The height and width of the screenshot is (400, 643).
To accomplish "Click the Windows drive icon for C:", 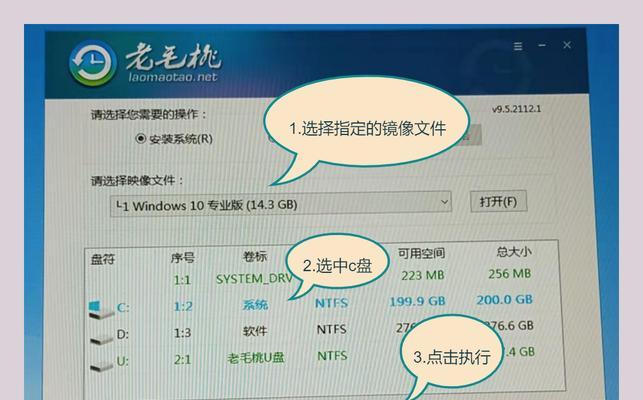I will 100,309.
